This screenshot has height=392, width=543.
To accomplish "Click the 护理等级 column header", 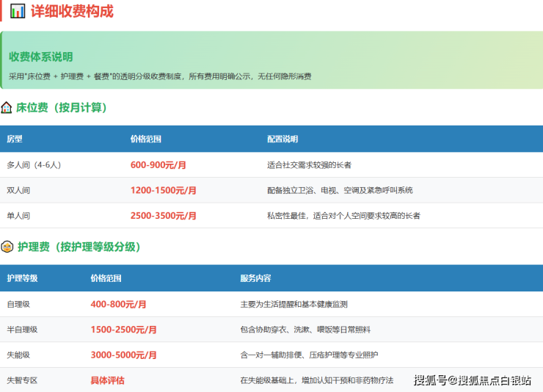I will coord(22,278).
